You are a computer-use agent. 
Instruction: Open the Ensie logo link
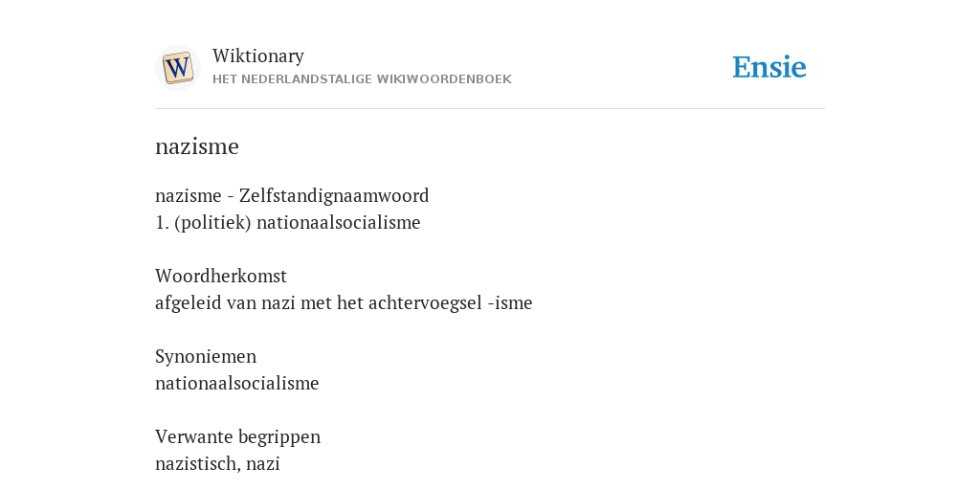[769, 67]
